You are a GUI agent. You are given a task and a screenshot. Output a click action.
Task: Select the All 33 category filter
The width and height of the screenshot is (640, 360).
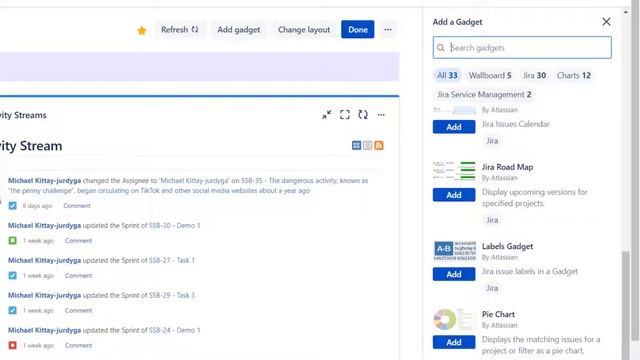(x=447, y=76)
